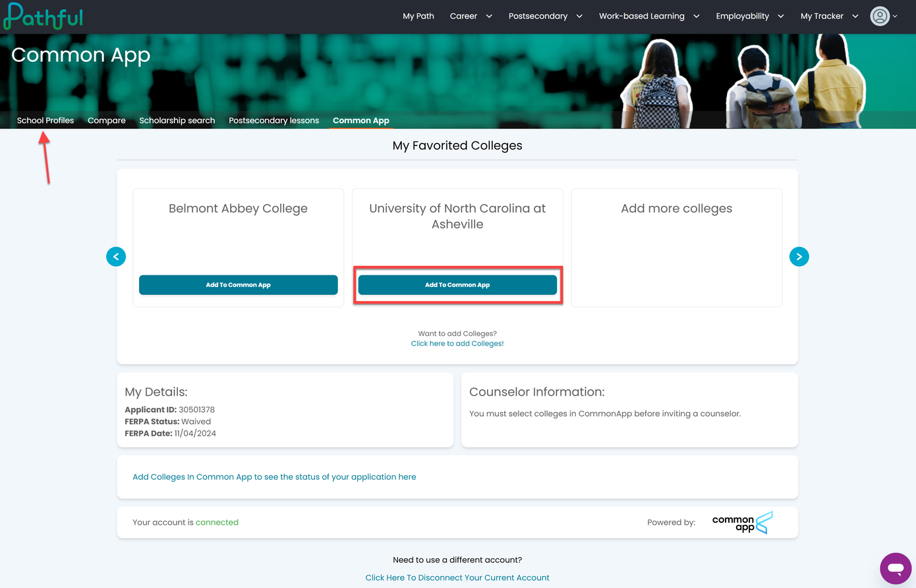Expand the Employability dropdown menu
This screenshot has height=588, width=916.
click(750, 16)
